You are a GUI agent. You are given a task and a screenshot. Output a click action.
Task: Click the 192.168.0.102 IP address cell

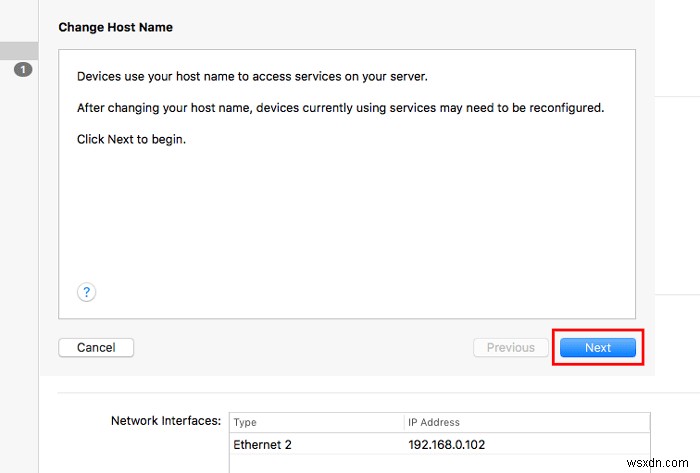446,444
